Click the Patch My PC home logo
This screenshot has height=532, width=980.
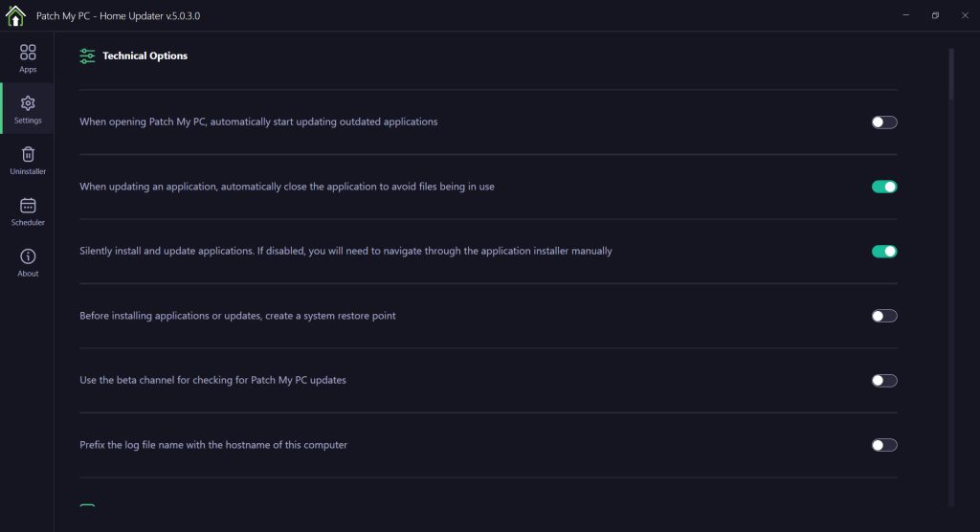coord(15,15)
